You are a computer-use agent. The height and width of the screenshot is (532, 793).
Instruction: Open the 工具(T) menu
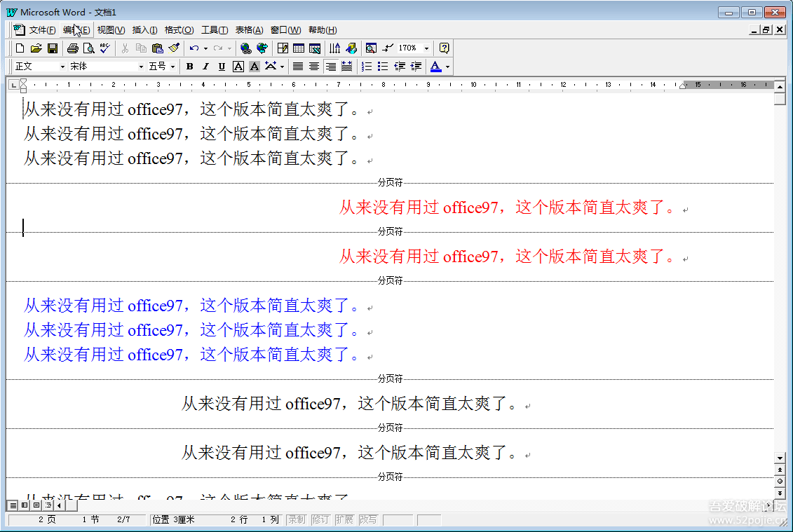[x=215, y=30]
